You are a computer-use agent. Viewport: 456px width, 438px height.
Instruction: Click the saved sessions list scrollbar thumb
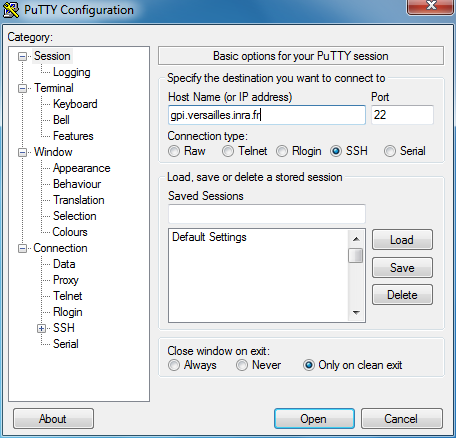[x=356, y=255]
